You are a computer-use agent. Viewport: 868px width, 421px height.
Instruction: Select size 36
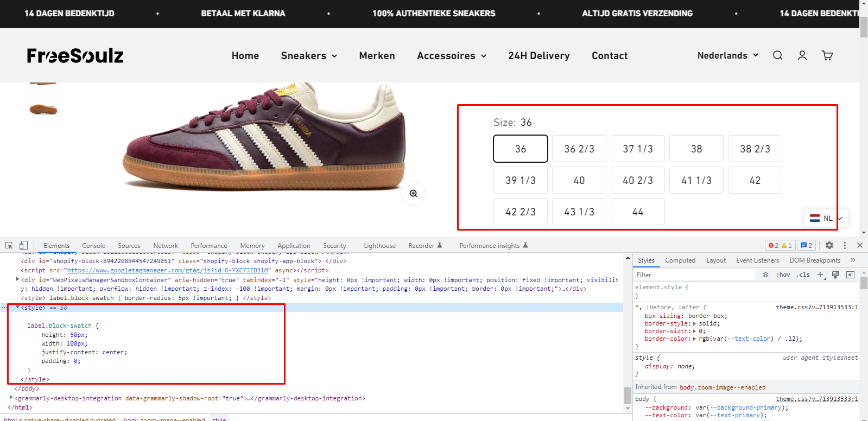[521, 149]
